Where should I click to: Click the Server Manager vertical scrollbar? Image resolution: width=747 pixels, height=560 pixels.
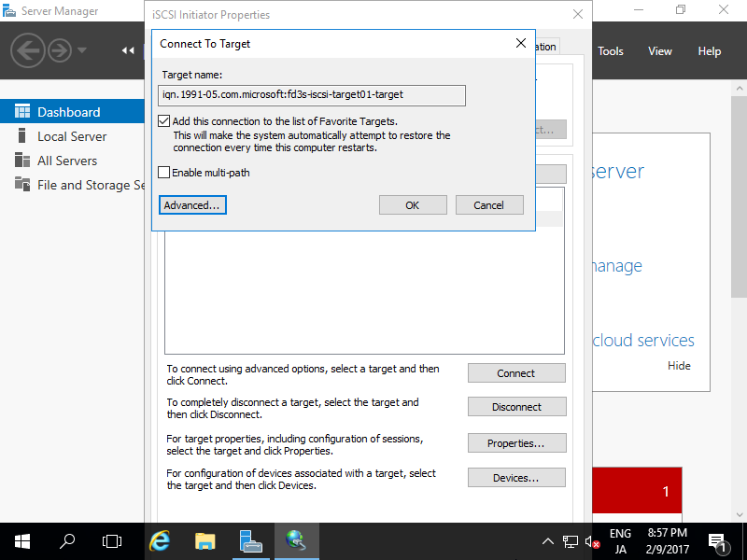coord(739,197)
